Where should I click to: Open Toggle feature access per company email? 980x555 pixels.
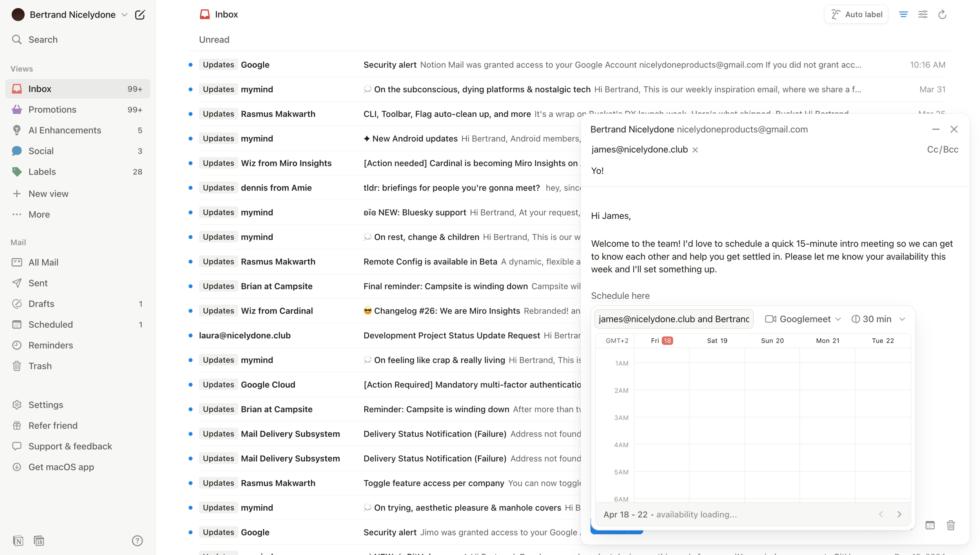[x=384, y=483]
